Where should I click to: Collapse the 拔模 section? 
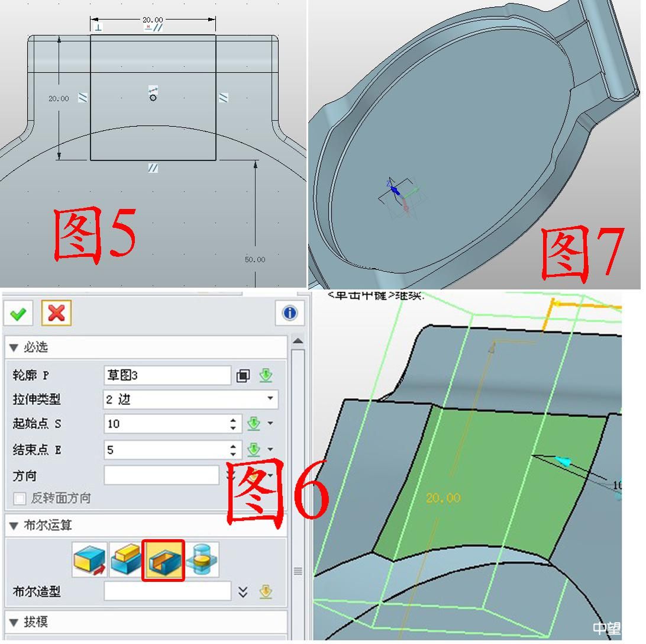(x=14, y=622)
